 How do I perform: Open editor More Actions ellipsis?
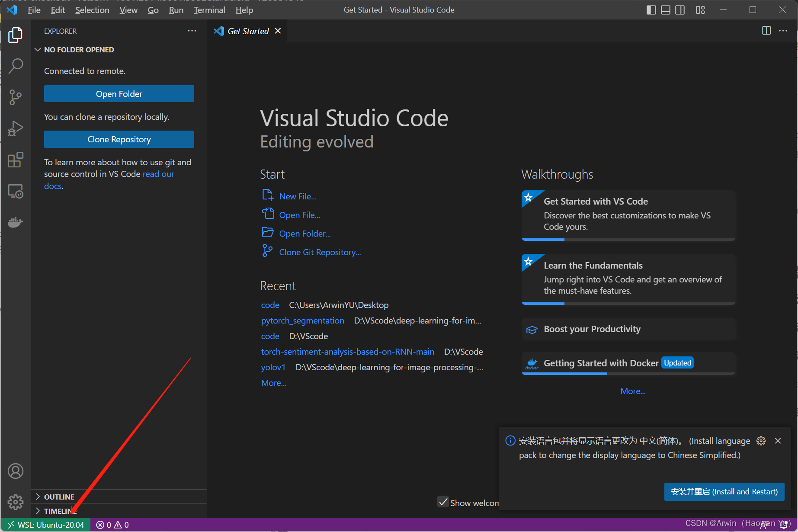pyautogui.click(x=783, y=31)
